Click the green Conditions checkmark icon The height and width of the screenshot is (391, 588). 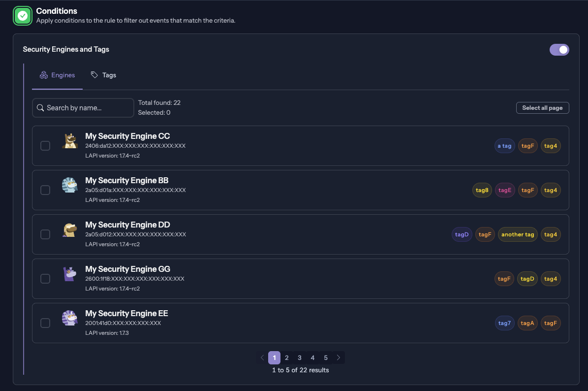(23, 16)
